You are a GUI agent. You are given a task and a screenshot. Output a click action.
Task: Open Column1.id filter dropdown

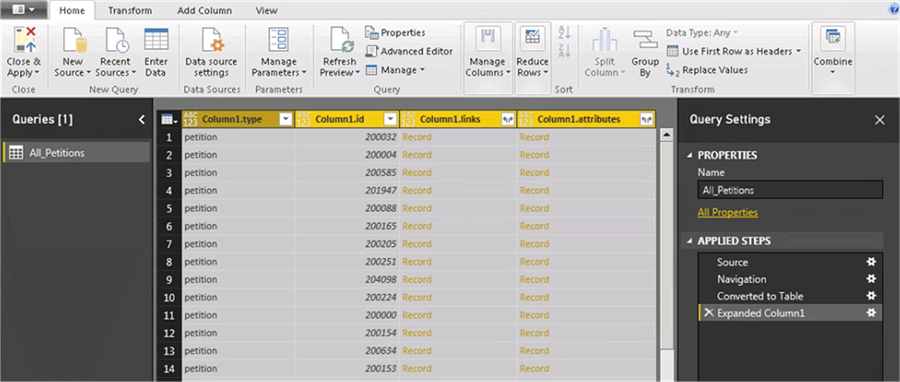click(x=390, y=119)
